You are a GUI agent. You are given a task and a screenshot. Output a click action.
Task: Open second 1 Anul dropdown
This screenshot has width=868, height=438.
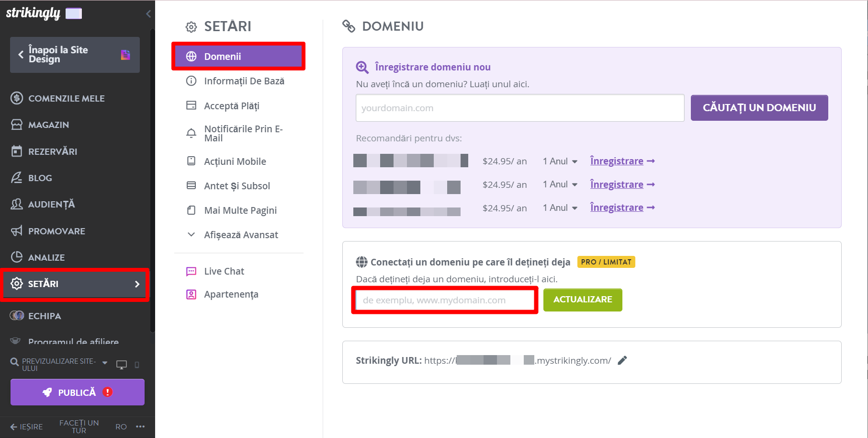coord(560,184)
